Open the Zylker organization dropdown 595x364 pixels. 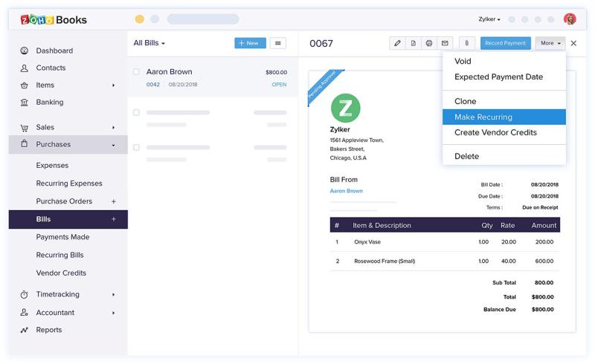(x=489, y=19)
